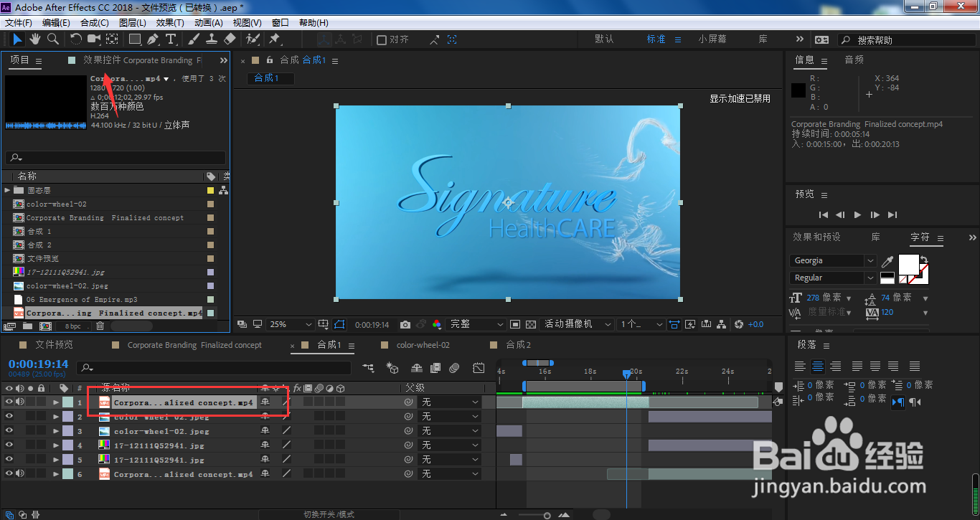This screenshot has width=980, height=520.
Task: Open parent dropdown of layer 2
Action: [x=450, y=417]
